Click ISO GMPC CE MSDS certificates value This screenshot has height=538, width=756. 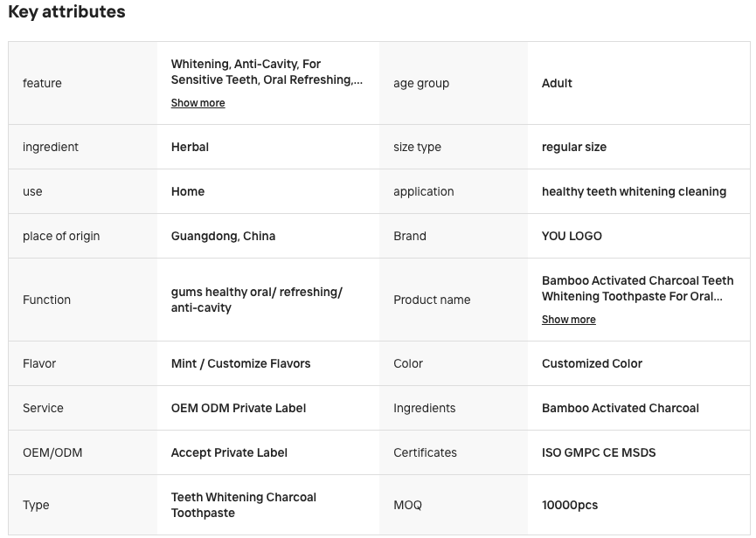599,452
